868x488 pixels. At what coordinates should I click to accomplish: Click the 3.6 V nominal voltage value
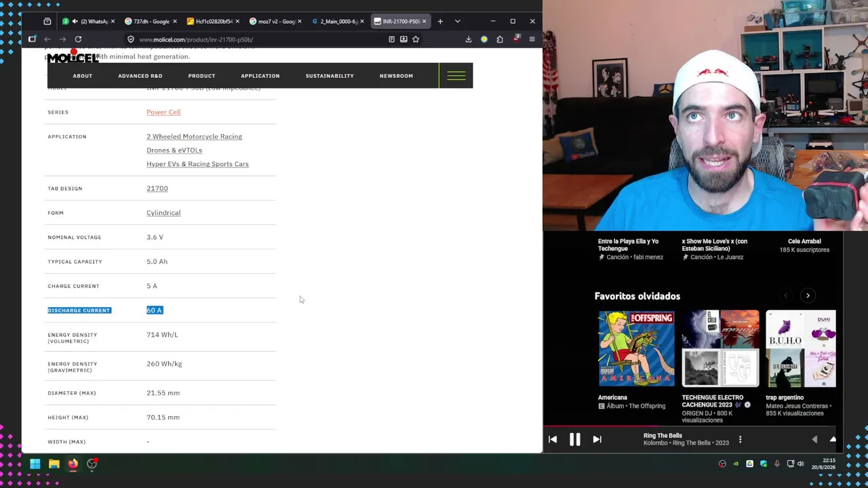(155, 237)
